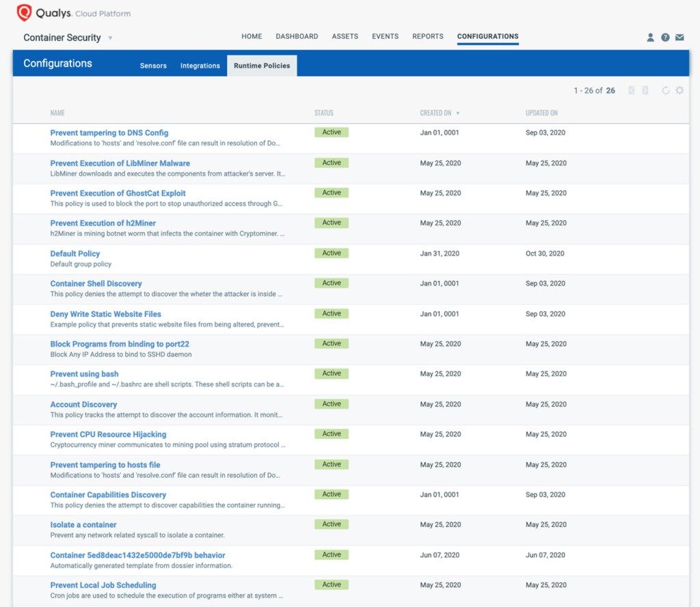Open the help question mark icon
The height and width of the screenshot is (607, 700).
click(x=665, y=38)
